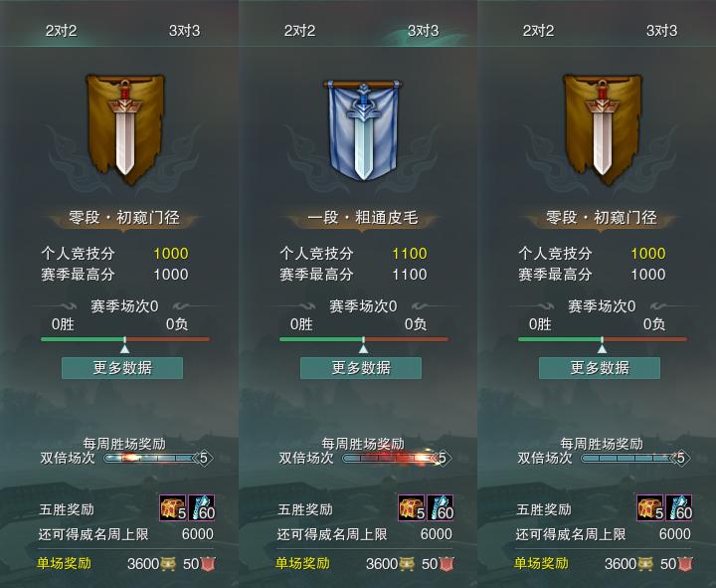The image size is (716, 588).
Task: Open the highlighted 3对3 tab in middle panel
Action: click(x=424, y=31)
